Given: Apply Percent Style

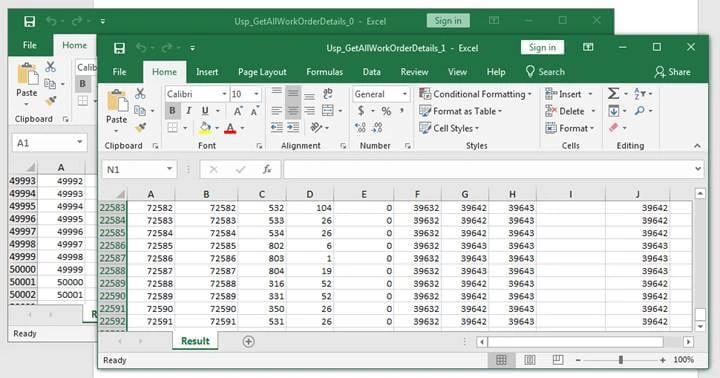Looking at the screenshot, I should click(x=386, y=111).
